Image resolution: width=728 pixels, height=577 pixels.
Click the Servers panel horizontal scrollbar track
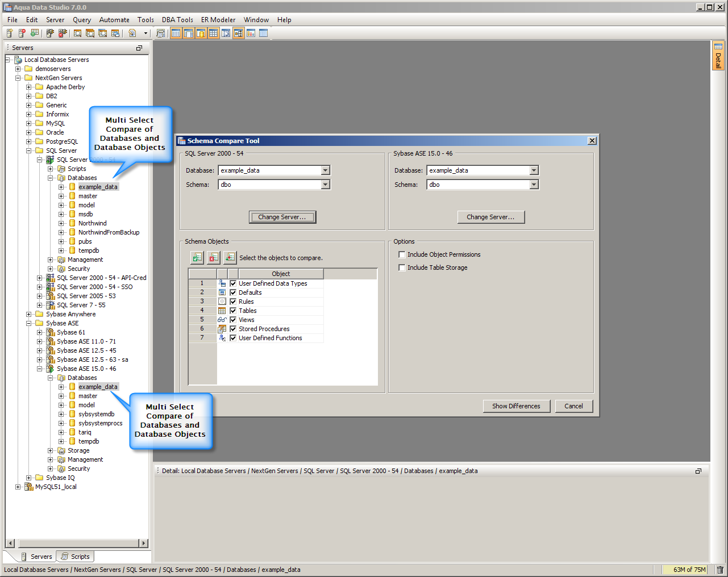[x=78, y=543]
